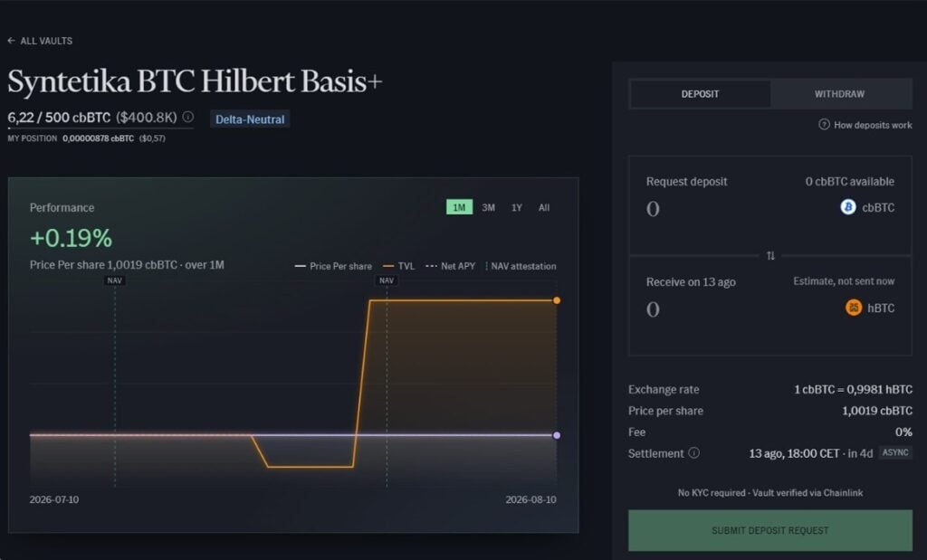This screenshot has height=560, width=927.
Task: Click chart start date 2026-07-10
Action: (53, 499)
